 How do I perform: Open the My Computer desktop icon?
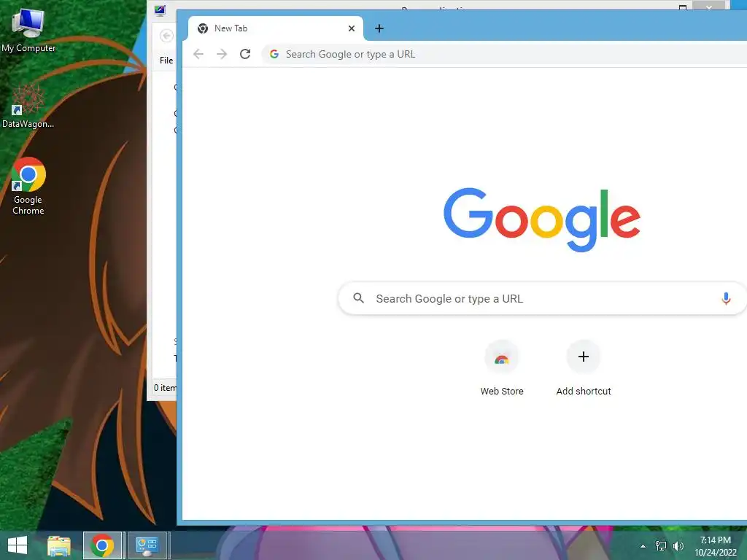point(28,30)
